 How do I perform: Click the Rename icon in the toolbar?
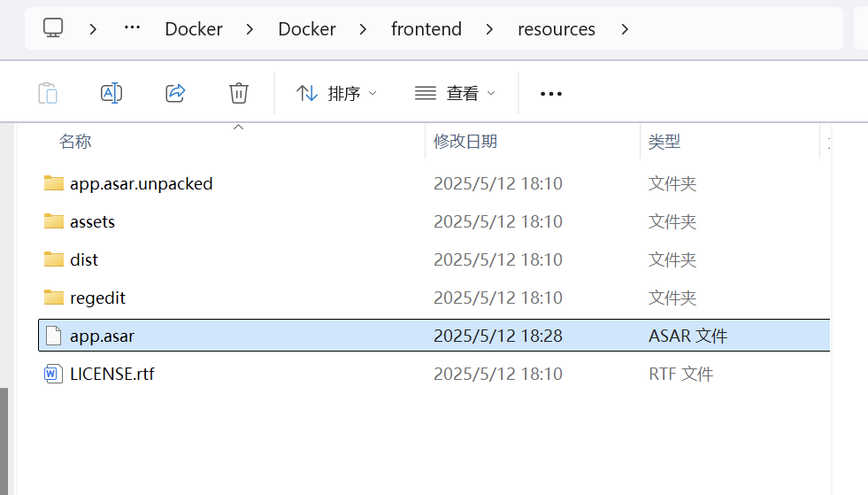pyautogui.click(x=111, y=93)
